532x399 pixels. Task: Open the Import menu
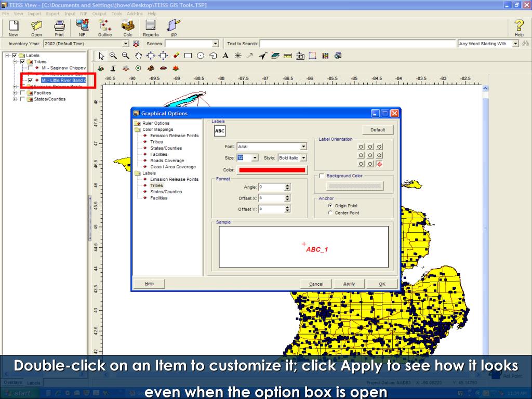point(34,14)
